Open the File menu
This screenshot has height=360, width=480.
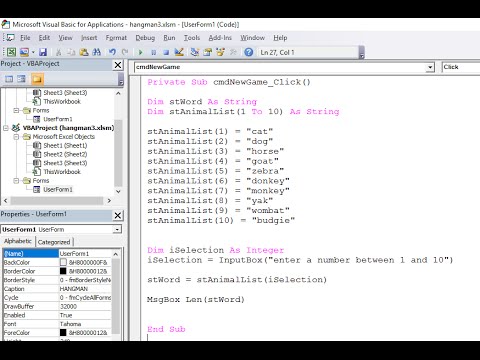click(25, 38)
